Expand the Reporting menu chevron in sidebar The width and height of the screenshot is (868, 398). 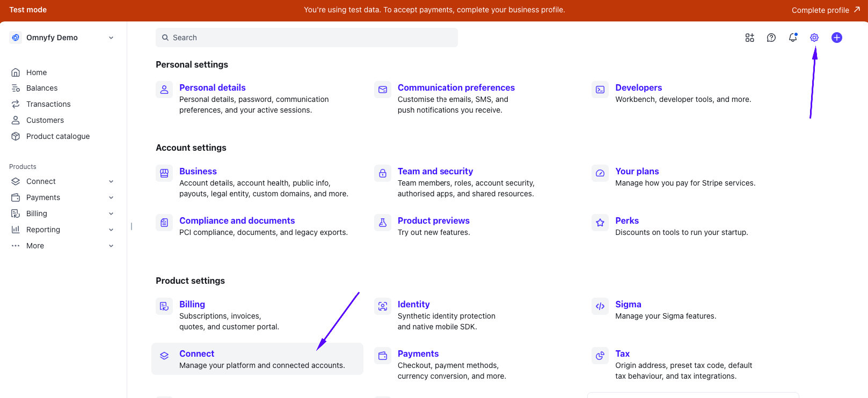pos(111,230)
